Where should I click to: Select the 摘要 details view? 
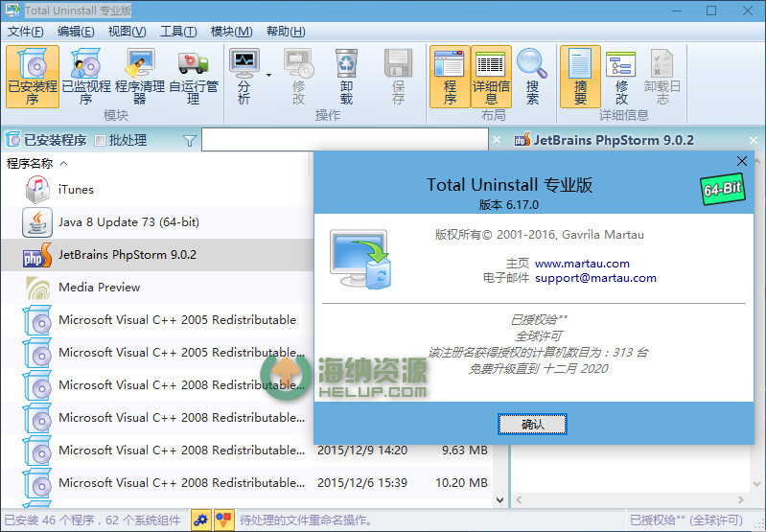pos(580,77)
